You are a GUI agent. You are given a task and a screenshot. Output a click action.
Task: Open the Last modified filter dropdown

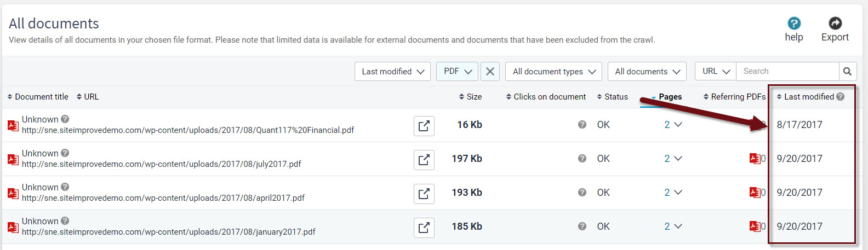pyautogui.click(x=392, y=72)
